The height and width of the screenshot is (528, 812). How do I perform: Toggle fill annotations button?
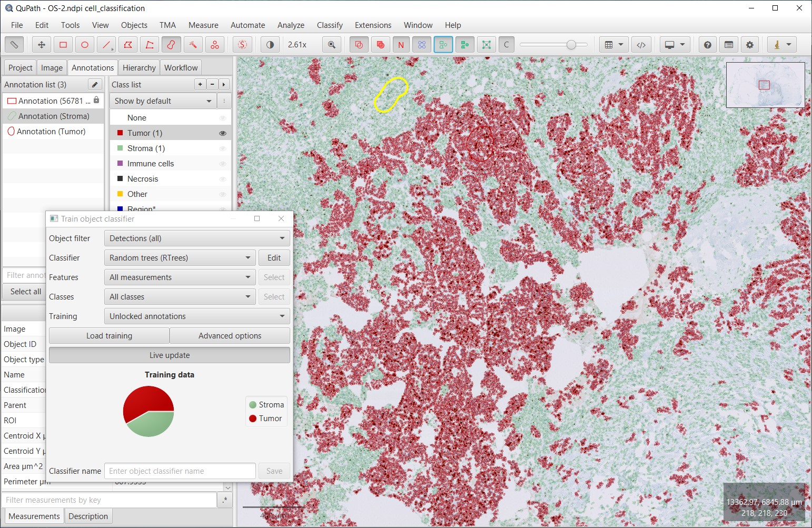(x=380, y=45)
